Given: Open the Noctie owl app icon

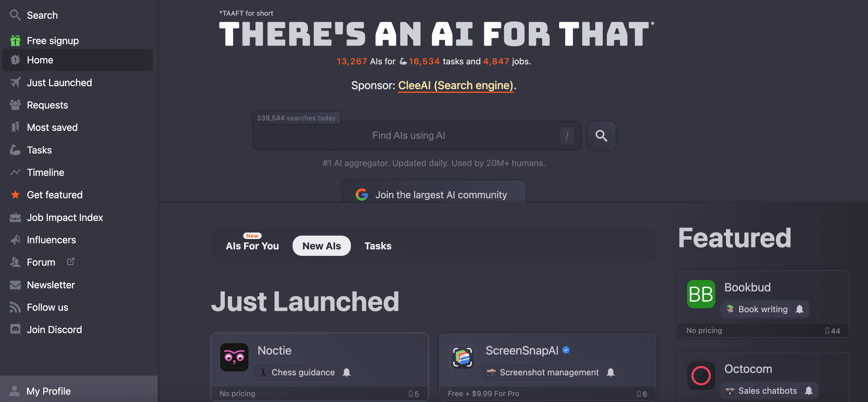Looking at the screenshot, I should pyautogui.click(x=234, y=357).
